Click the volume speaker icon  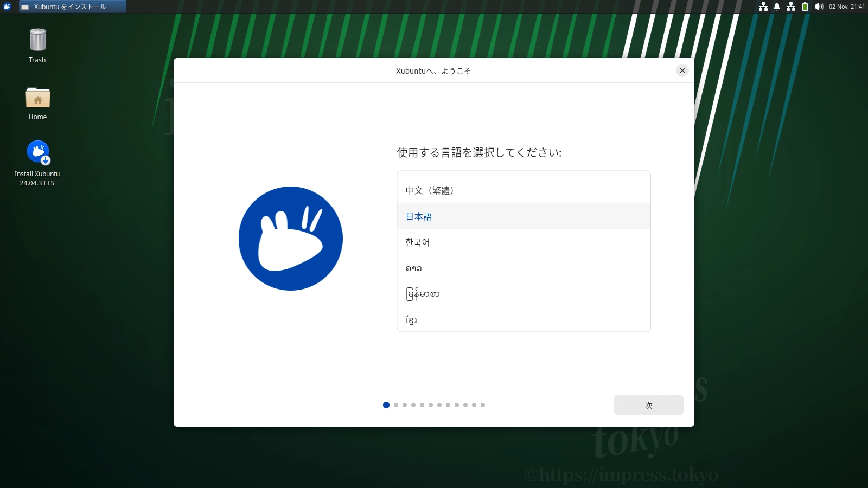[819, 7]
